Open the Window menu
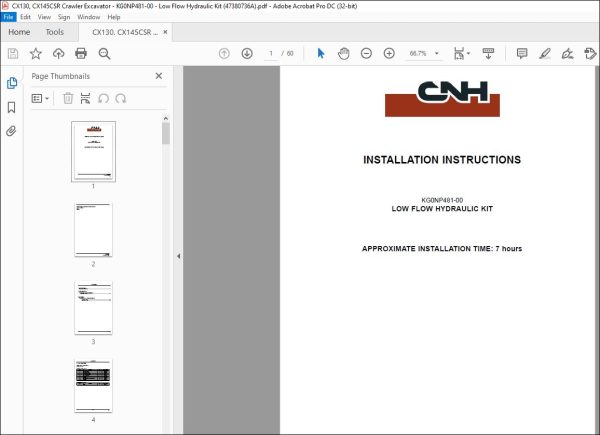 coord(88,17)
